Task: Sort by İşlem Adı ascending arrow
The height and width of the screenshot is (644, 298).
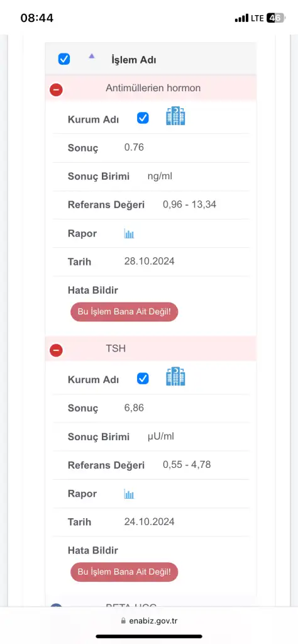Action: point(92,56)
